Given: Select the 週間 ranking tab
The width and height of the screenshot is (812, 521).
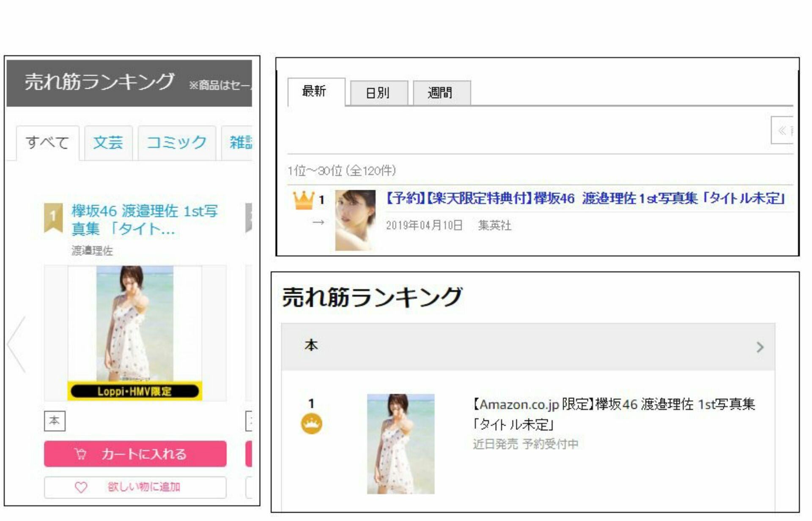Looking at the screenshot, I should [440, 93].
